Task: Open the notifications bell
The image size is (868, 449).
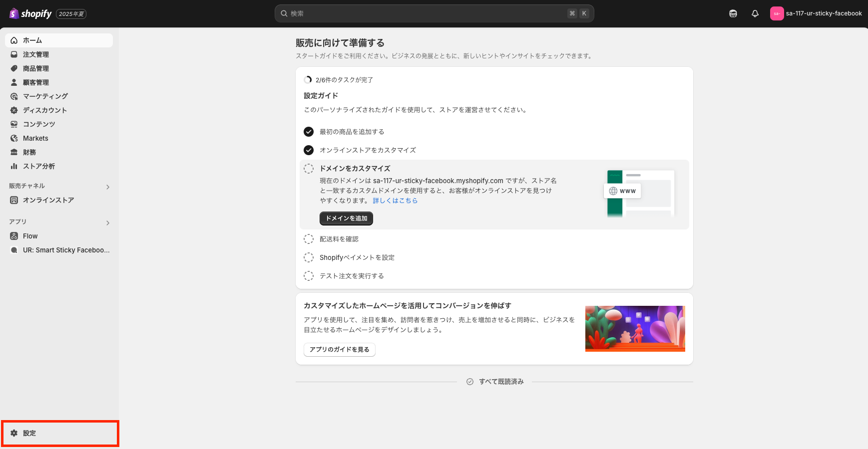Action: coord(755,13)
